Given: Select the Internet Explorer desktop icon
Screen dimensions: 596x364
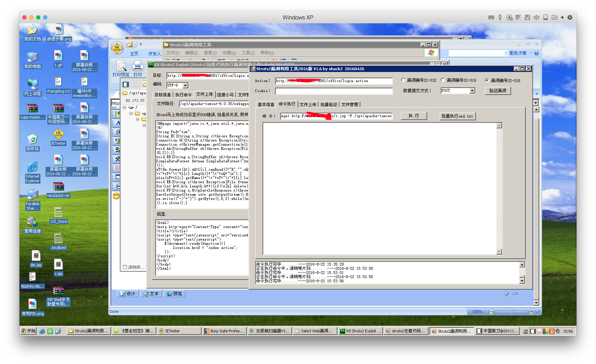Looking at the screenshot, I should tap(32, 172).
